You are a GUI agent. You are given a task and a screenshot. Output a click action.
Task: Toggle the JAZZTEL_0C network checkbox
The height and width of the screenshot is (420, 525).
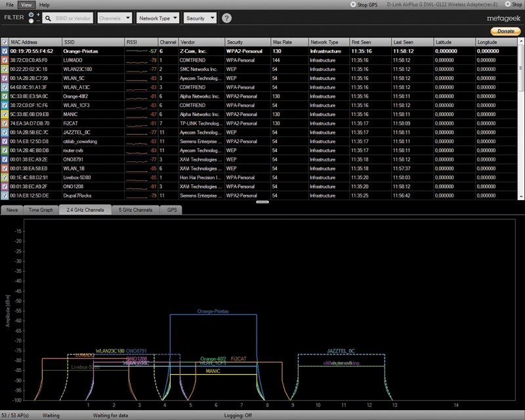pyautogui.click(x=5, y=133)
